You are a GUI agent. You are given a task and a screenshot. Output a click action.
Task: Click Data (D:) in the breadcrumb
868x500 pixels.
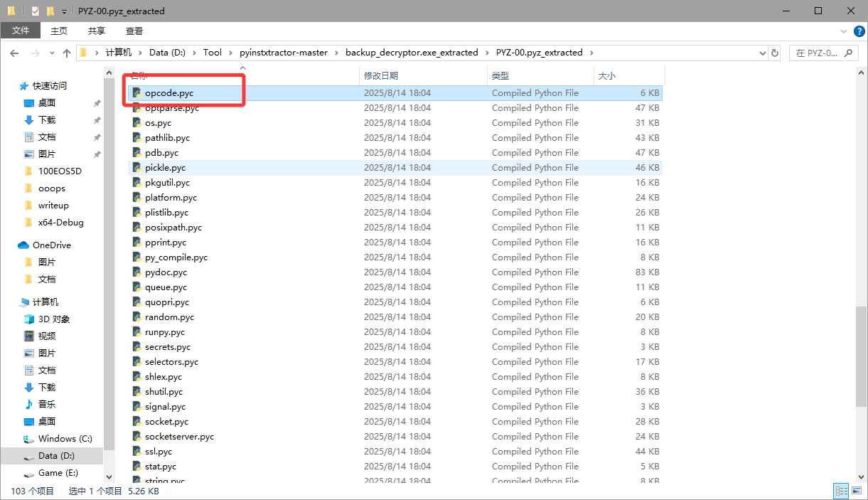168,53
